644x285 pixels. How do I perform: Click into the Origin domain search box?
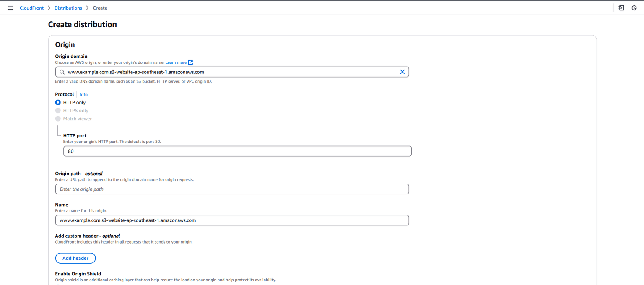[231, 72]
